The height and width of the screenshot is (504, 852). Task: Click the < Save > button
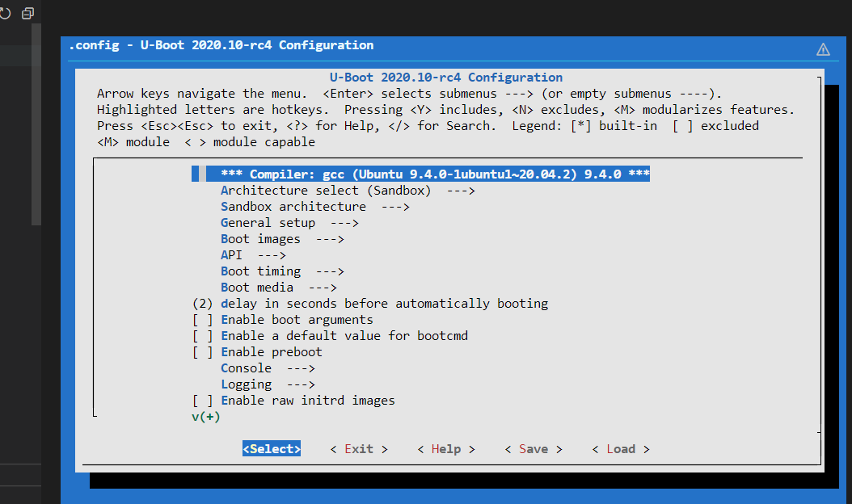(x=534, y=449)
